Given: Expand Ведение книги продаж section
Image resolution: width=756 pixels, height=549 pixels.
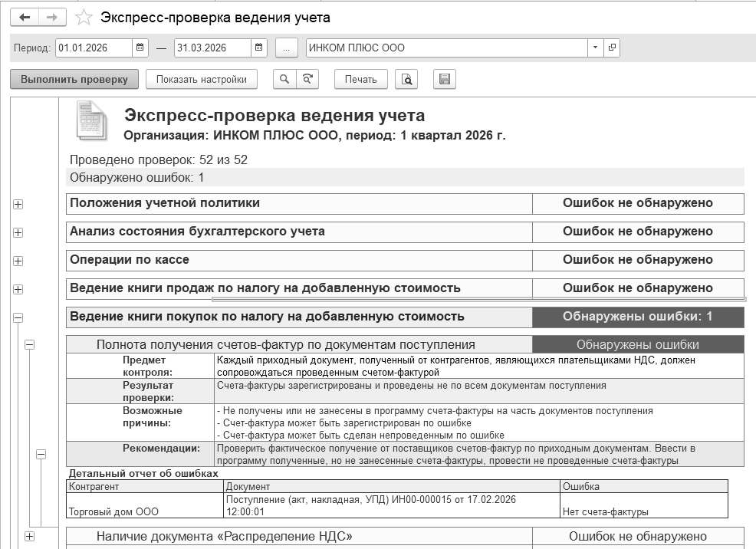Looking at the screenshot, I should 18,290.
